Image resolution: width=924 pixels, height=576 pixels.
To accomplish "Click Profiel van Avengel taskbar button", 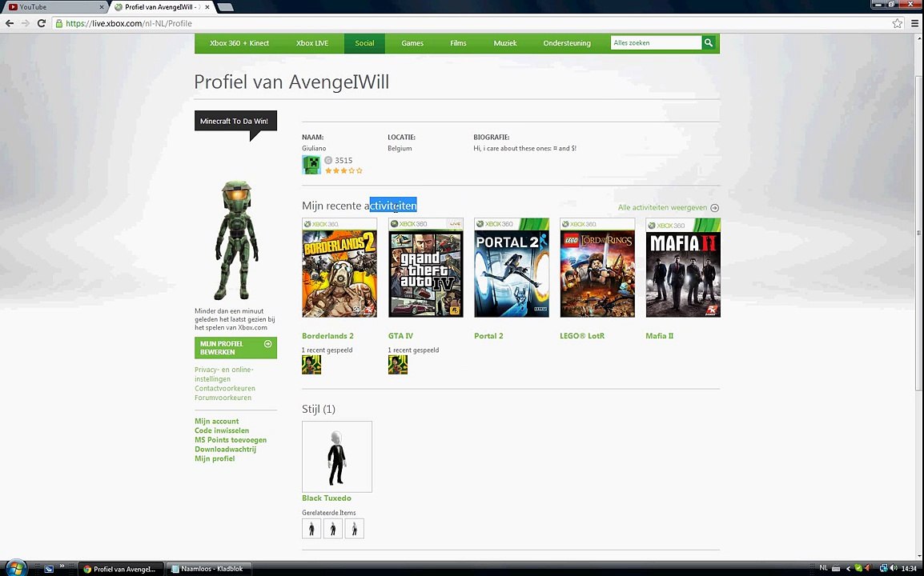I will 120,569.
